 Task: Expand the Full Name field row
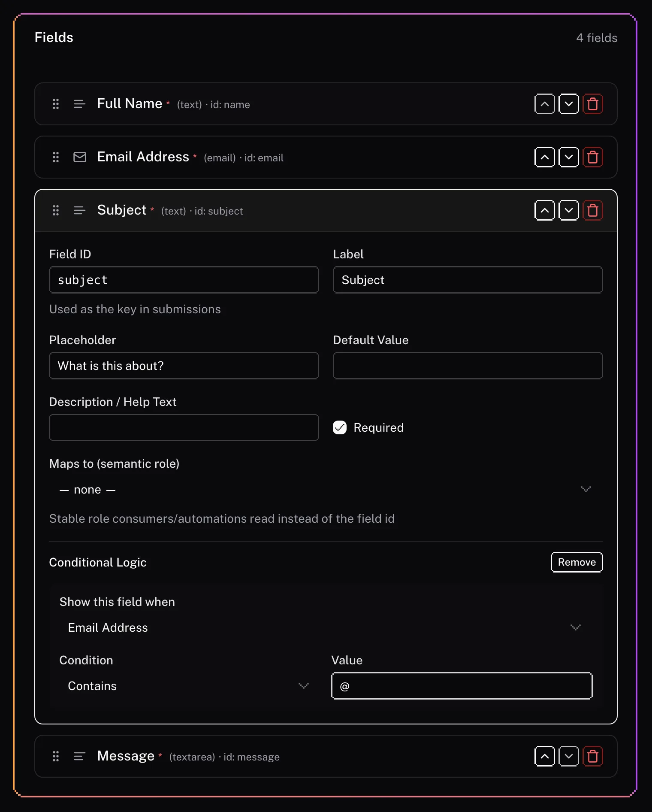tap(326, 104)
